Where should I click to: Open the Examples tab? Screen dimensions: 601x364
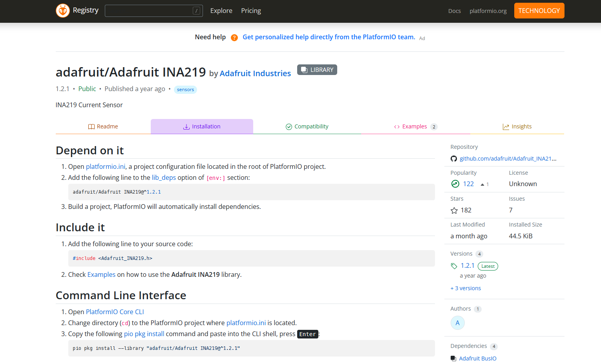[415, 126]
